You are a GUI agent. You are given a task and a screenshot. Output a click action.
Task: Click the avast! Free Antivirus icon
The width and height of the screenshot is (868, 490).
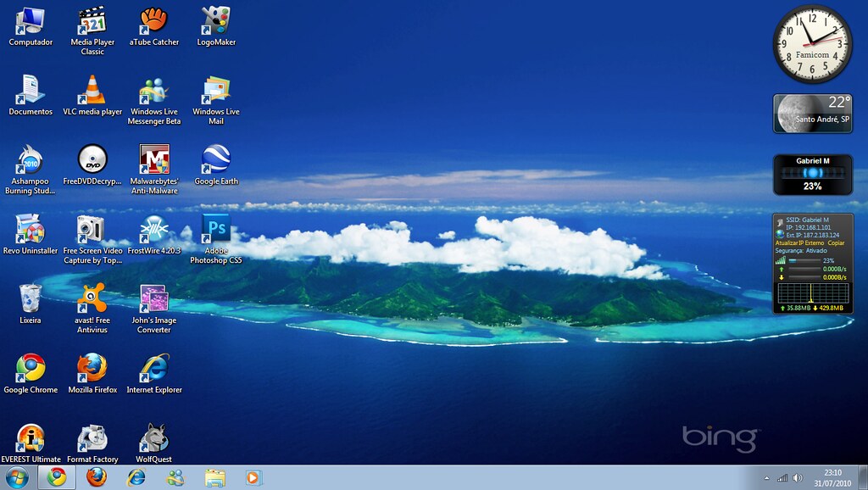92,309
